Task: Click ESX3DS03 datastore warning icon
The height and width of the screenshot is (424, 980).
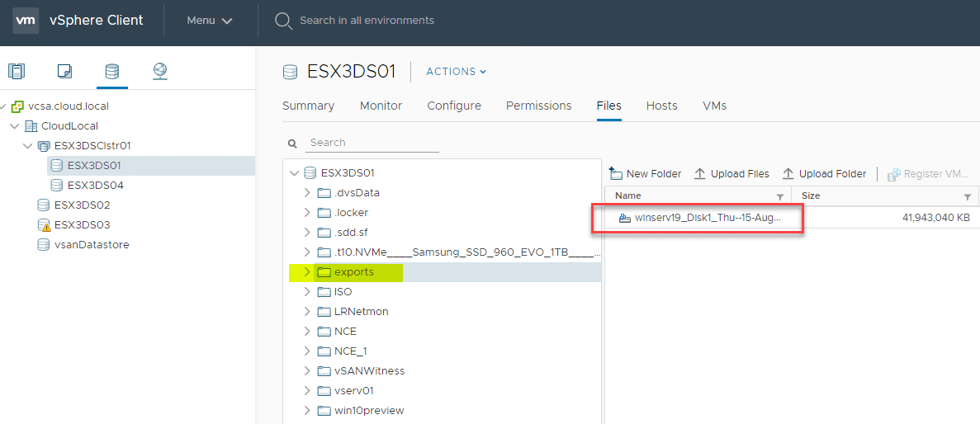Action: pyautogui.click(x=44, y=225)
